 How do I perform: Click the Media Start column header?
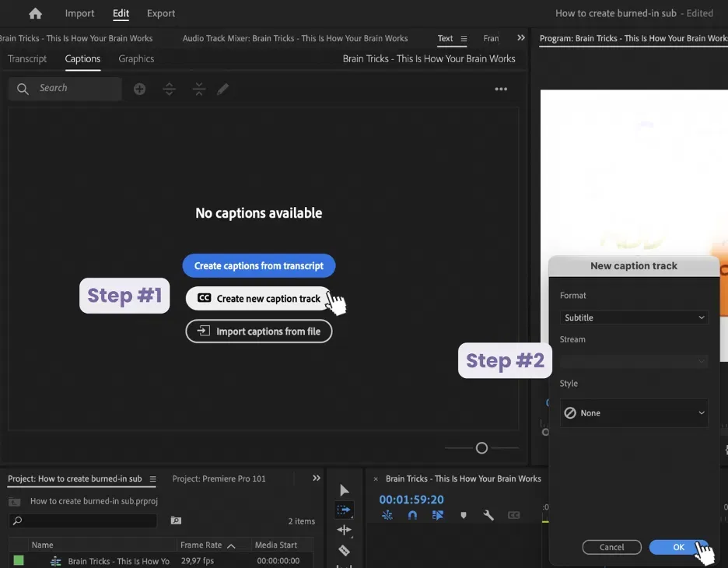click(x=276, y=545)
